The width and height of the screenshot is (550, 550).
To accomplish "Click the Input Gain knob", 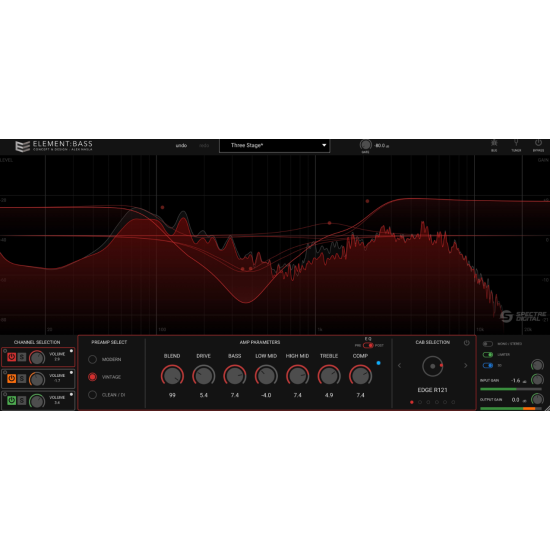I will pos(537,380).
